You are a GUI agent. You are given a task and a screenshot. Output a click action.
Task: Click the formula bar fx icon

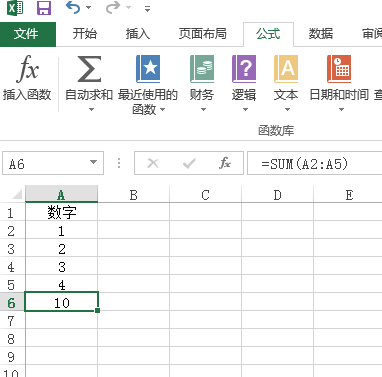coord(225,163)
